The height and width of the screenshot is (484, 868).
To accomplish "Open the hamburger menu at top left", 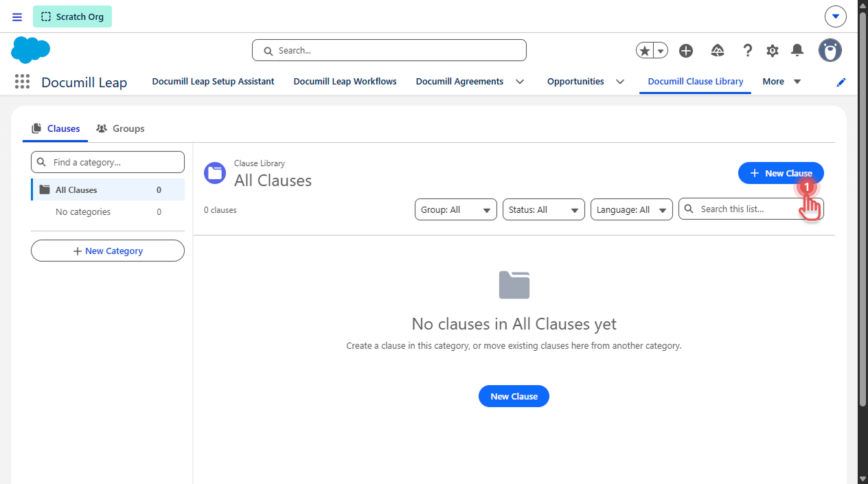I will [x=17, y=16].
